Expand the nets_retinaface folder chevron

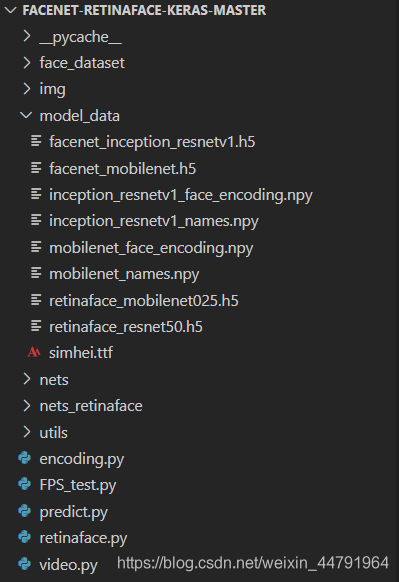pos(27,406)
